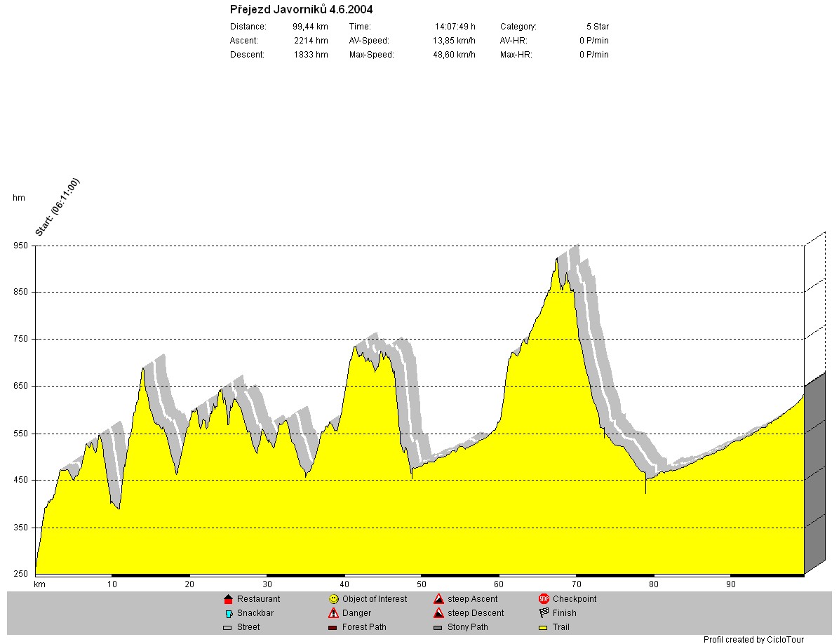Select the cyan Snackbar cup icon

[x=228, y=613]
